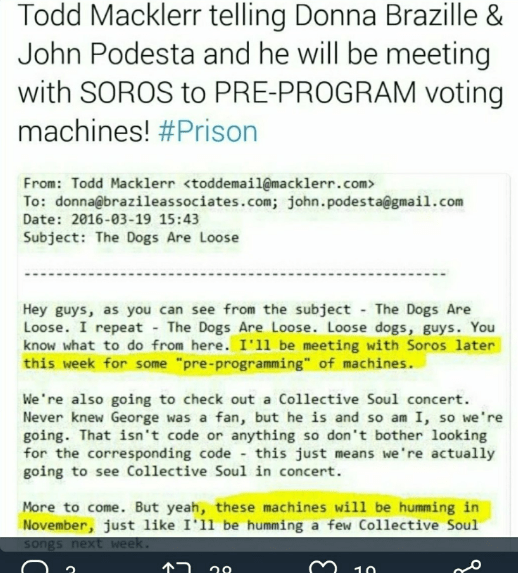Click the tweet text mentioning Donna Brazille
The height and width of the screenshot is (573, 518).
coord(260,73)
